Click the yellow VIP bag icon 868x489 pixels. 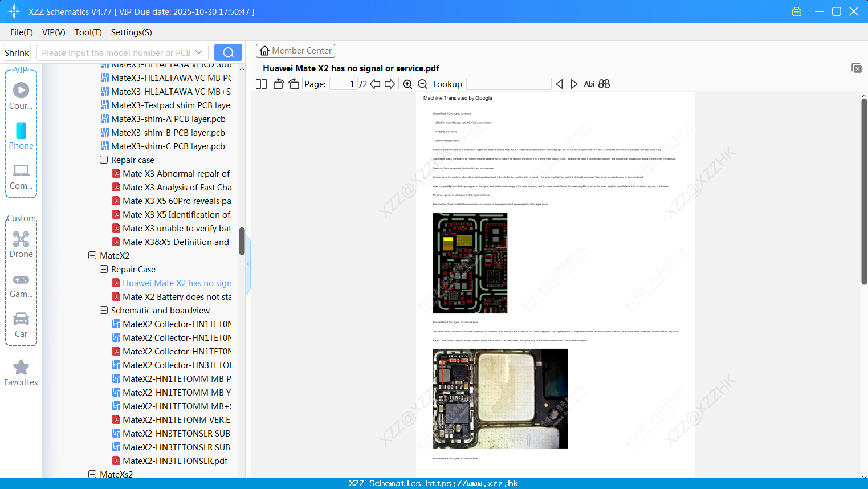(x=797, y=11)
